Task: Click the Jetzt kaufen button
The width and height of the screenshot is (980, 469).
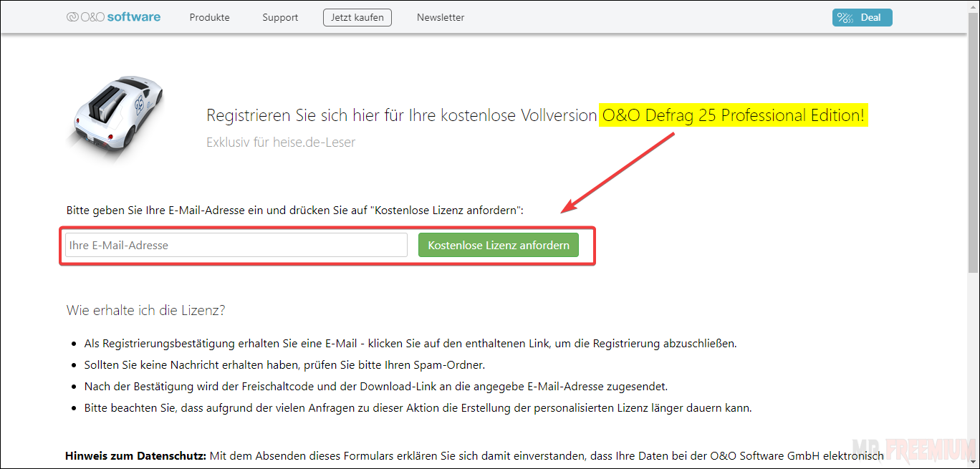Action: [x=357, y=17]
